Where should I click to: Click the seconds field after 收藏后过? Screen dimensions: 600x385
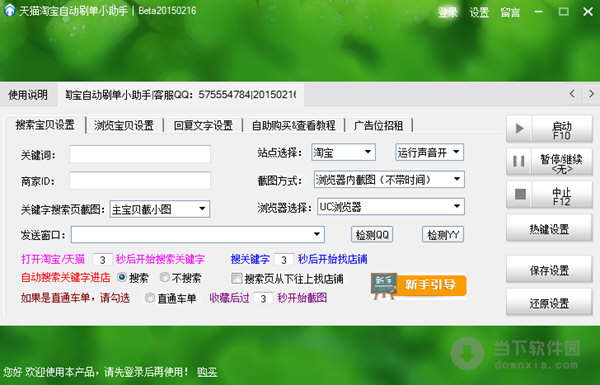[263, 298]
